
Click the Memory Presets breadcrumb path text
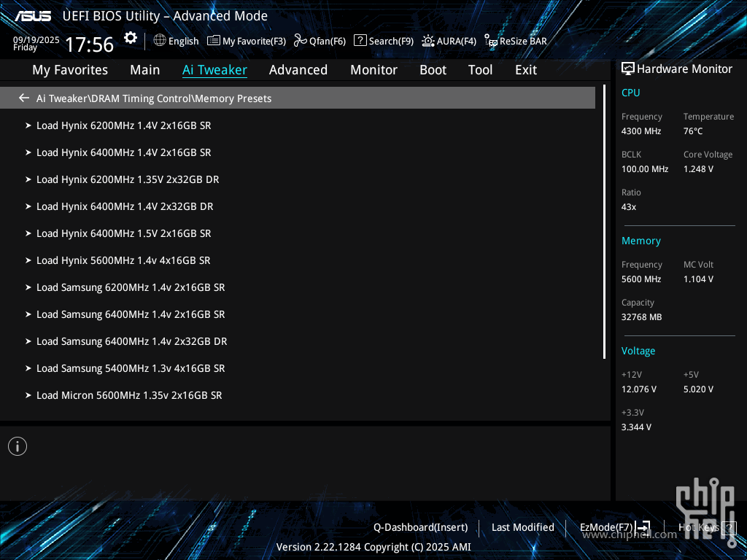154,98
